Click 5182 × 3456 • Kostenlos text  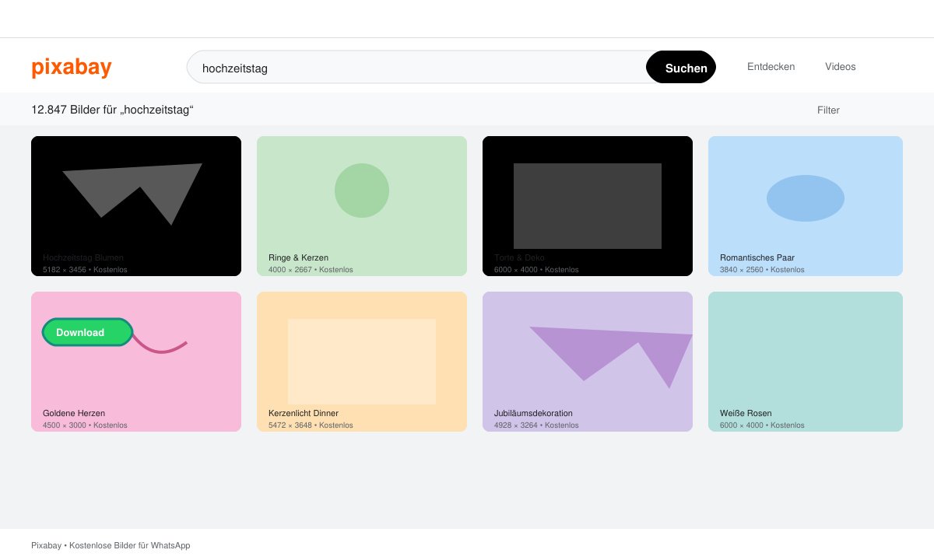(85, 270)
